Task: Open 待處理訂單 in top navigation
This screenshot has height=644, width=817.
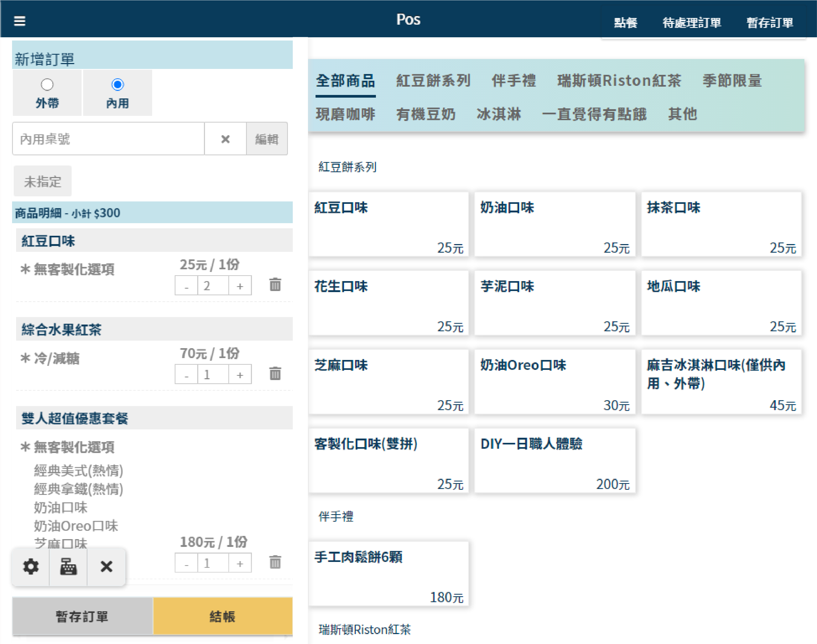Action: pyautogui.click(x=692, y=23)
